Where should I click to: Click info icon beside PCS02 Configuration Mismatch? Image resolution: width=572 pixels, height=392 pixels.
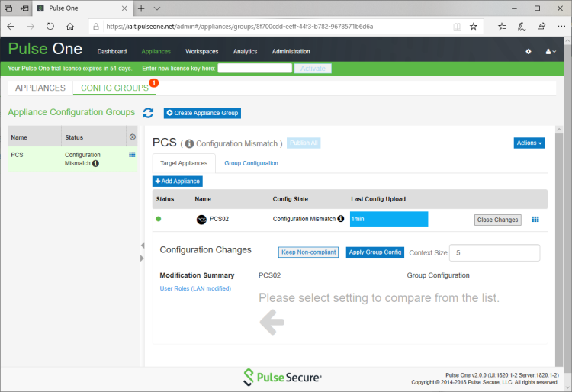(x=341, y=219)
